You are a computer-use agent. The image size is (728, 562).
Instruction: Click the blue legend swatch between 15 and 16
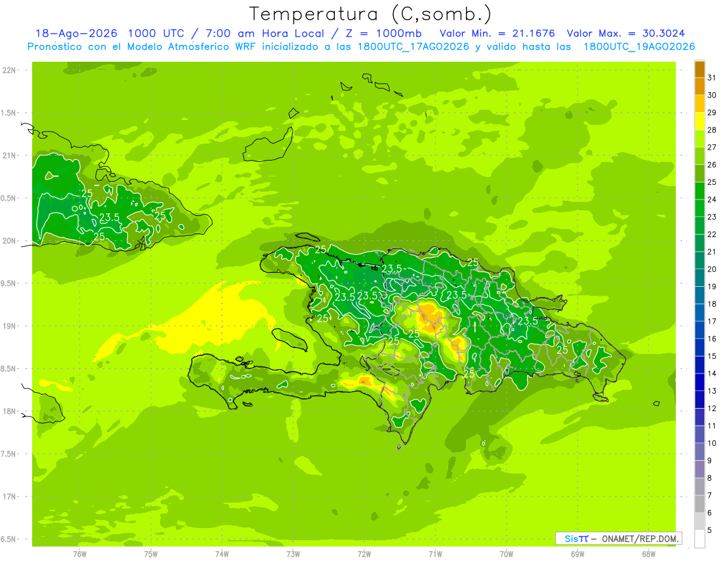[x=699, y=347]
